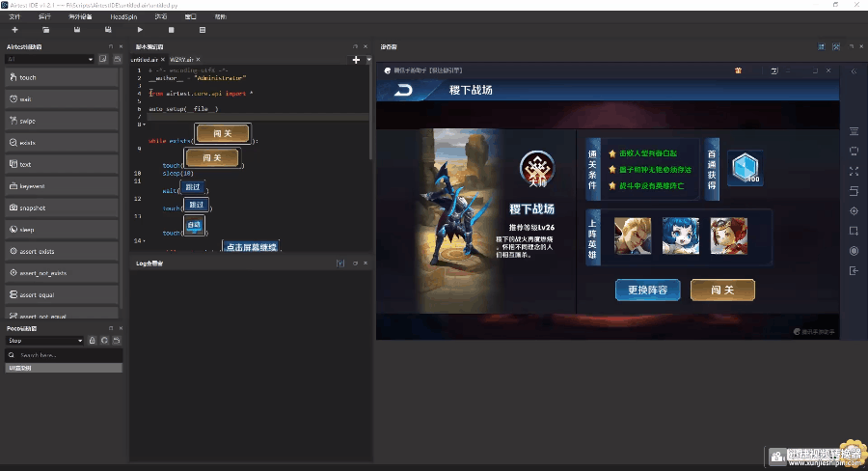Click the keyboard mapping icon in emulator sidebar
This screenshot has height=471, width=868.
tap(854, 131)
